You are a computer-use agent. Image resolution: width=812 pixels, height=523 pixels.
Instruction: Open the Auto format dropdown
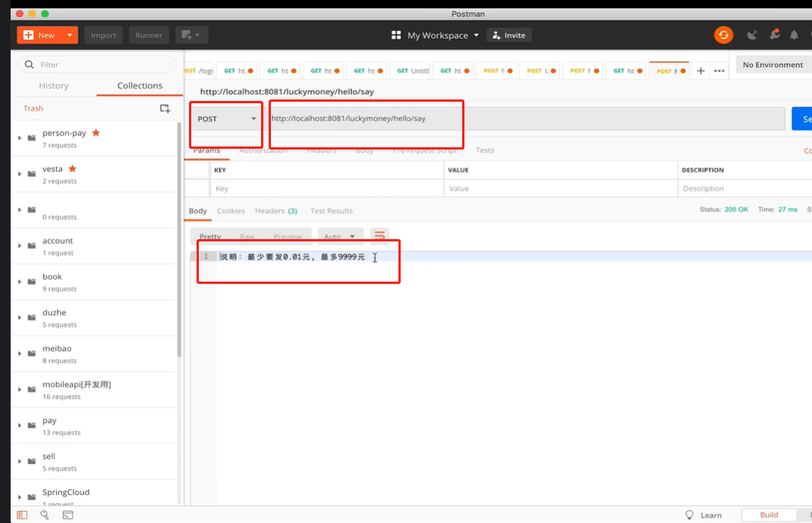point(340,236)
